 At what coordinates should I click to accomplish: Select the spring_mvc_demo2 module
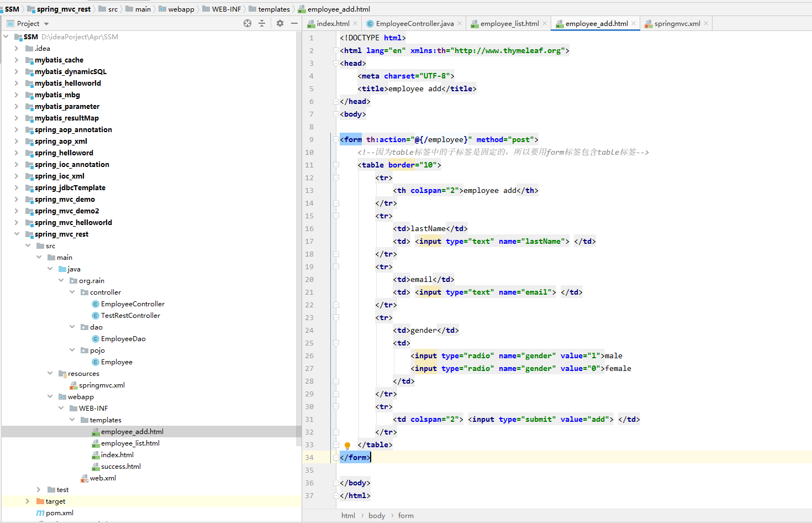point(67,211)
